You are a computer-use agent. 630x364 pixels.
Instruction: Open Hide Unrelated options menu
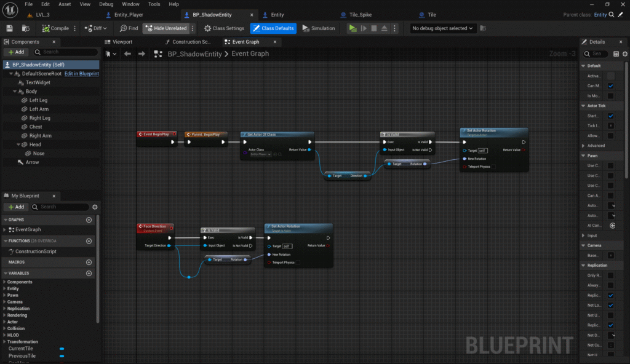(193, 28)
